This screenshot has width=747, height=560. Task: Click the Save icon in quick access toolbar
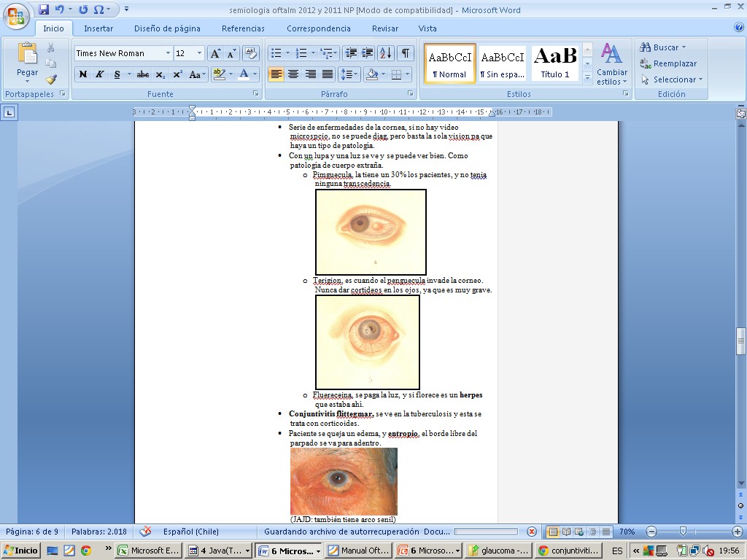click(x=44, y=9)
